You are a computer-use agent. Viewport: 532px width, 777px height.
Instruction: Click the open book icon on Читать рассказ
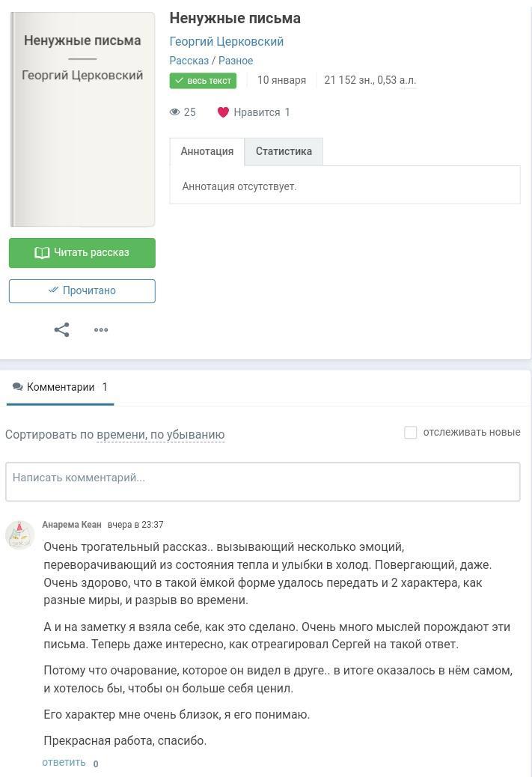point(42,253)
